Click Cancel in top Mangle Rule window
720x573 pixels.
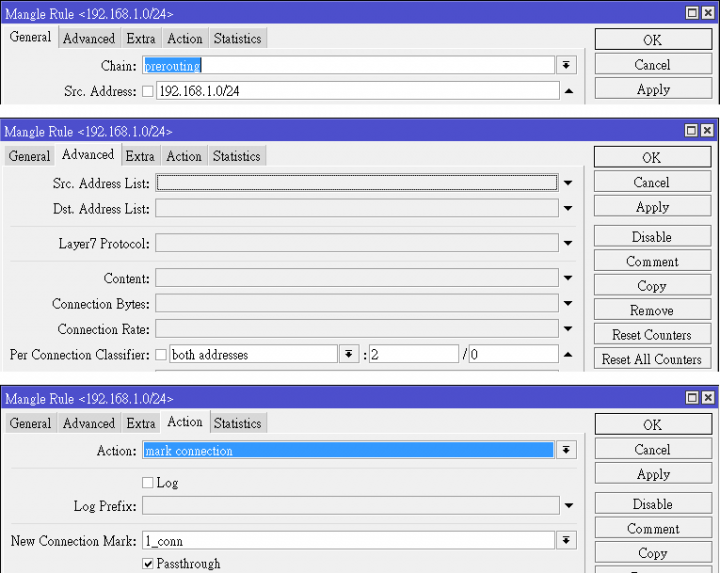653,64
